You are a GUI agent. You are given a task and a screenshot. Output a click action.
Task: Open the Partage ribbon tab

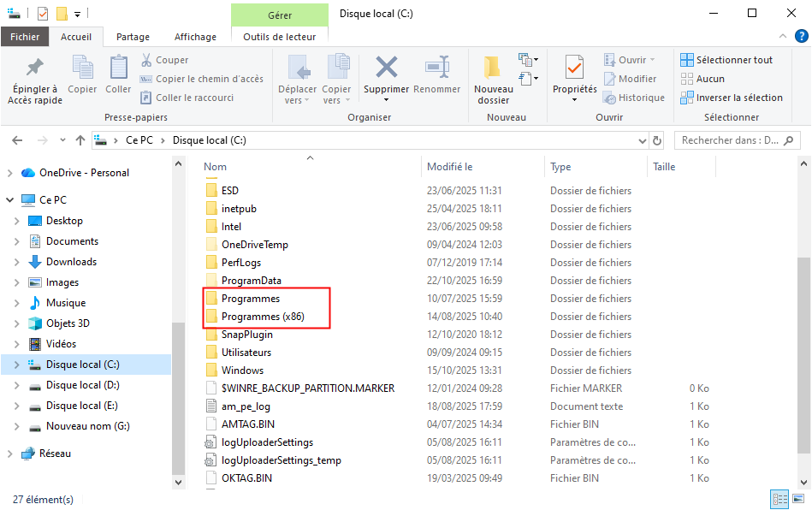pyautogui.click(x=133, y=37)
